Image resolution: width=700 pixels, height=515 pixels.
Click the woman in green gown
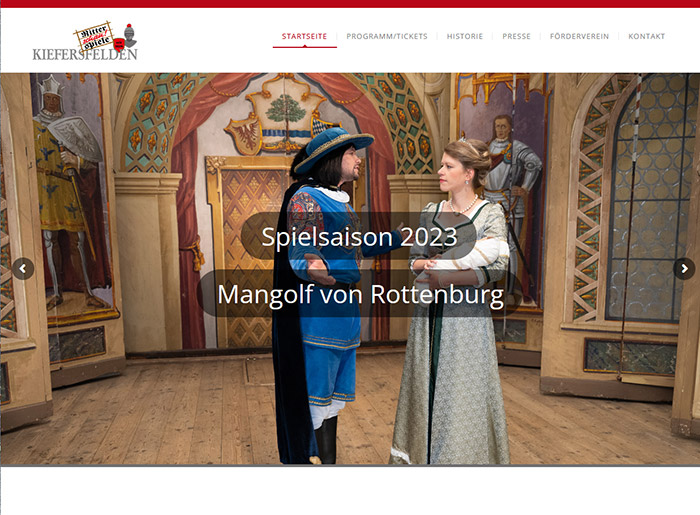pyautogui.click(x=451, y=301)
